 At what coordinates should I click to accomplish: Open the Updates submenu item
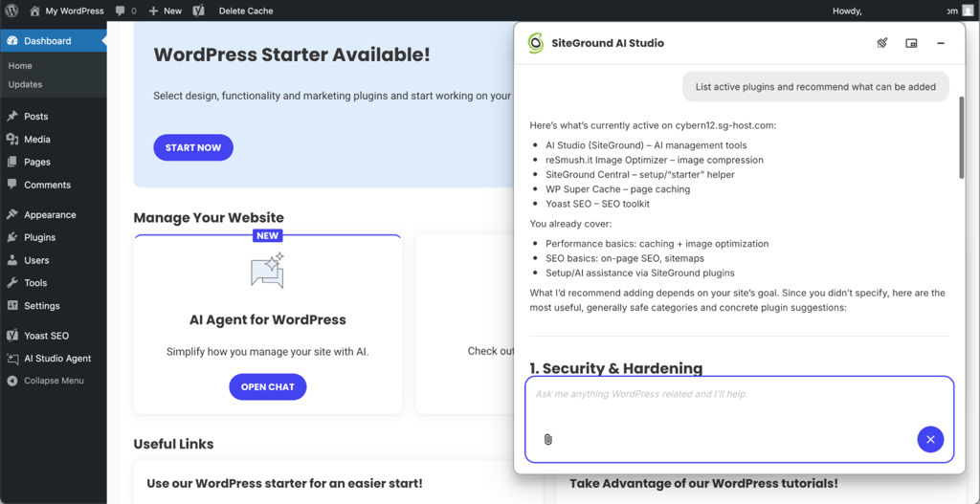25,84
